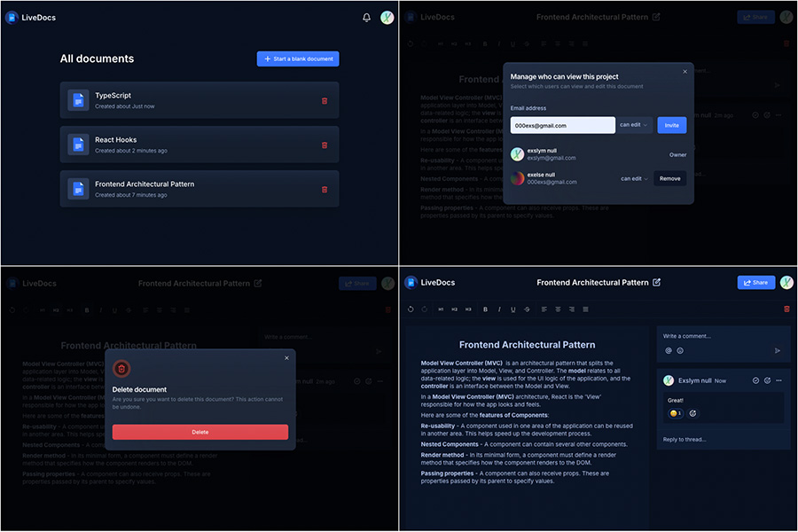Toggle underline in undimmed editor toolbar
The width and height of the screenshot is (798, 532).
[x=513, y=309]
